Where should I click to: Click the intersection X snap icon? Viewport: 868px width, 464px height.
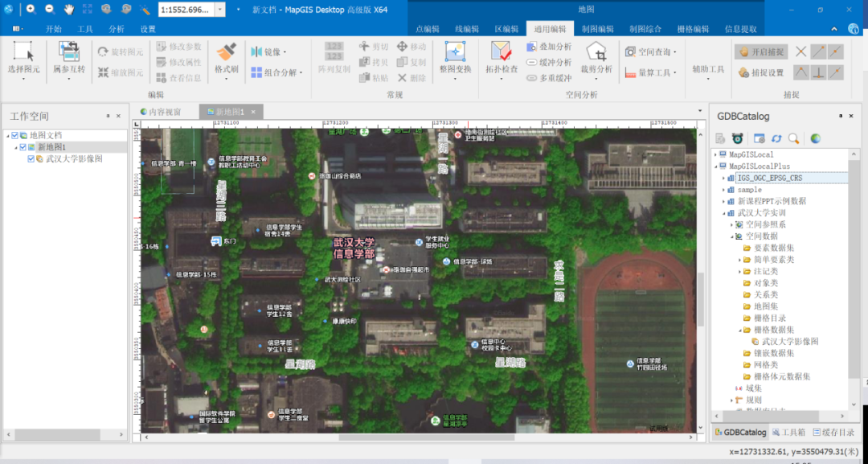(800, 52)
